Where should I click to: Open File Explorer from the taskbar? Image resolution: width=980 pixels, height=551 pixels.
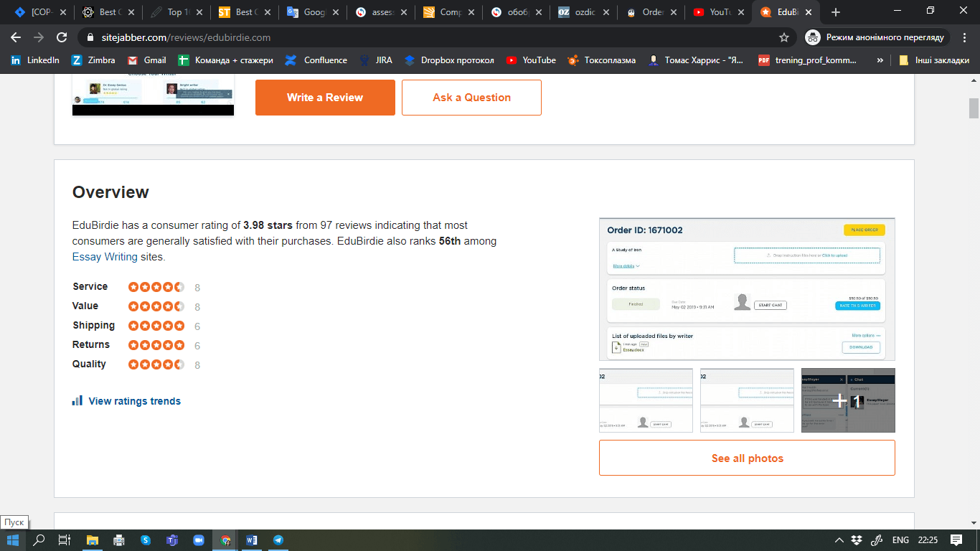pyautogui.click(x=92, y=540)
